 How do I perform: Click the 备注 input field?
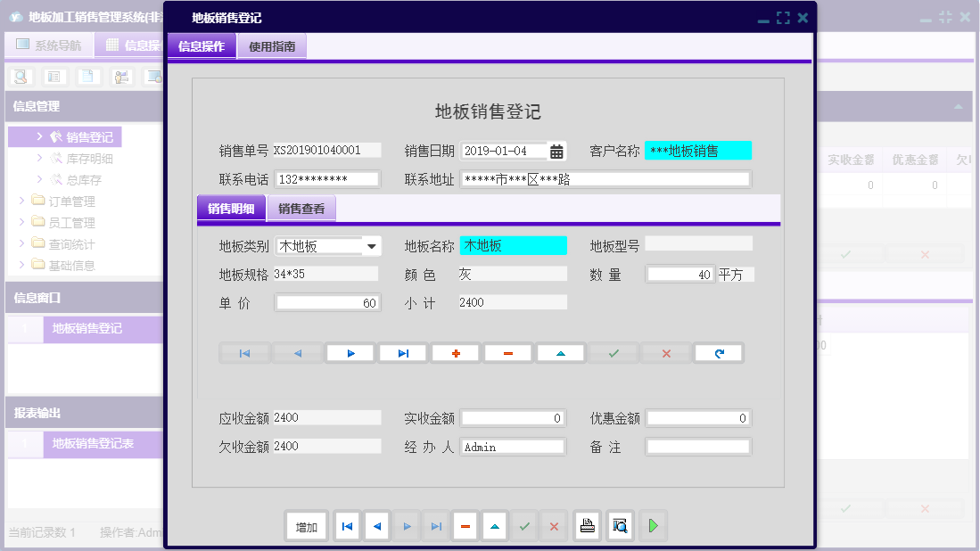[698, 446]
